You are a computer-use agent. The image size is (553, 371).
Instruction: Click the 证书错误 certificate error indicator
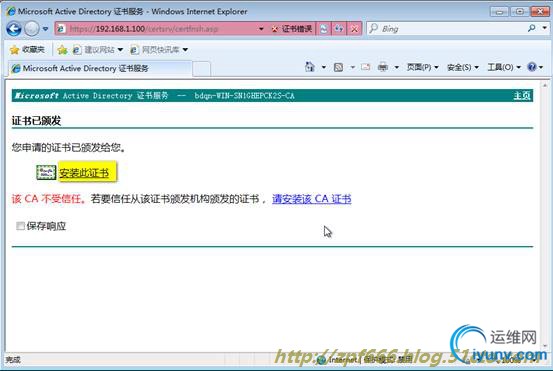292,29
